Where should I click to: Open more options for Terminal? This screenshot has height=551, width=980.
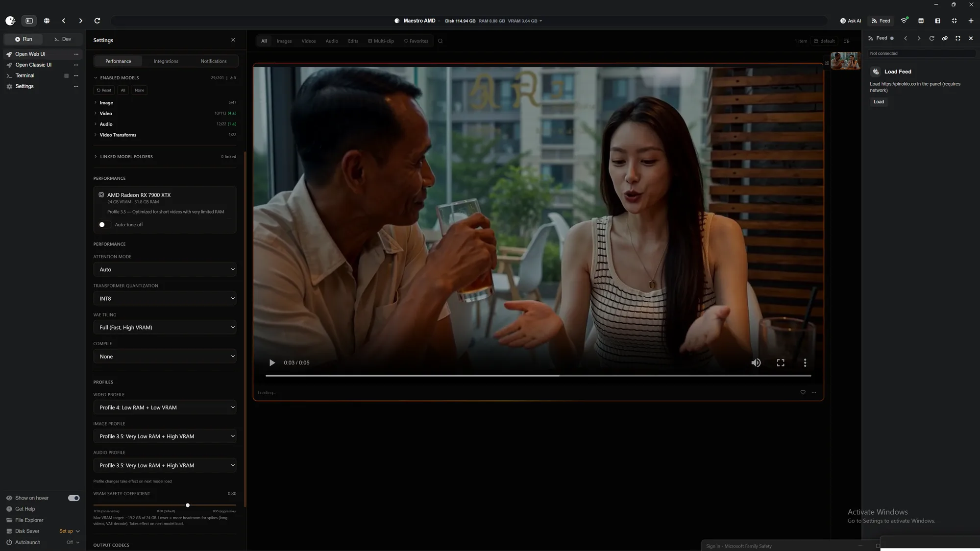point(76,75)
